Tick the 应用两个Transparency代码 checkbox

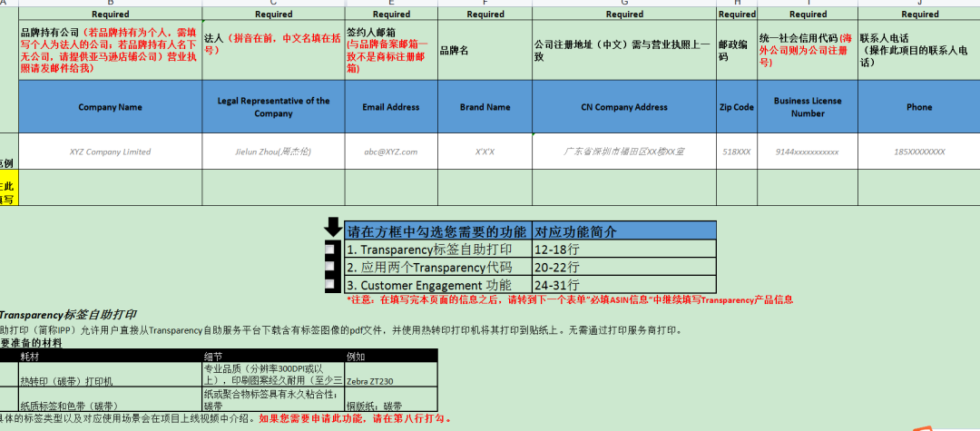330,266
